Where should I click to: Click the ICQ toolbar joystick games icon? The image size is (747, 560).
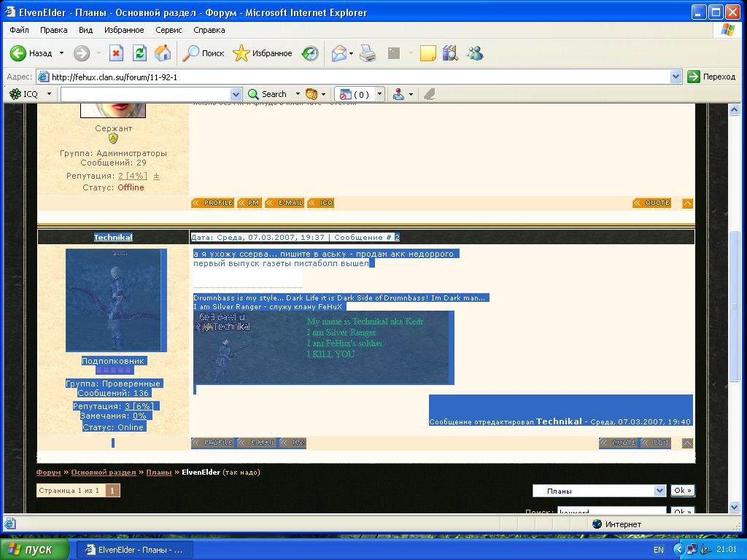(x=399, y=94)
